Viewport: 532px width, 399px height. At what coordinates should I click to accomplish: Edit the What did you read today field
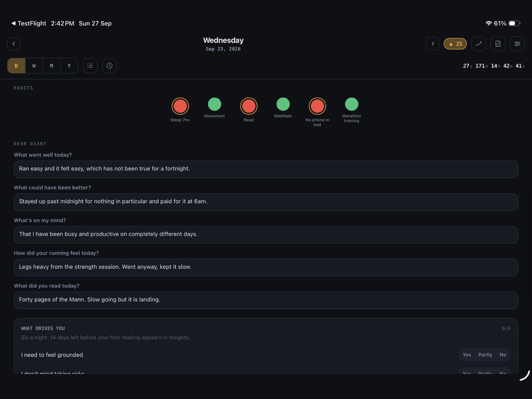tap(266, 300)
